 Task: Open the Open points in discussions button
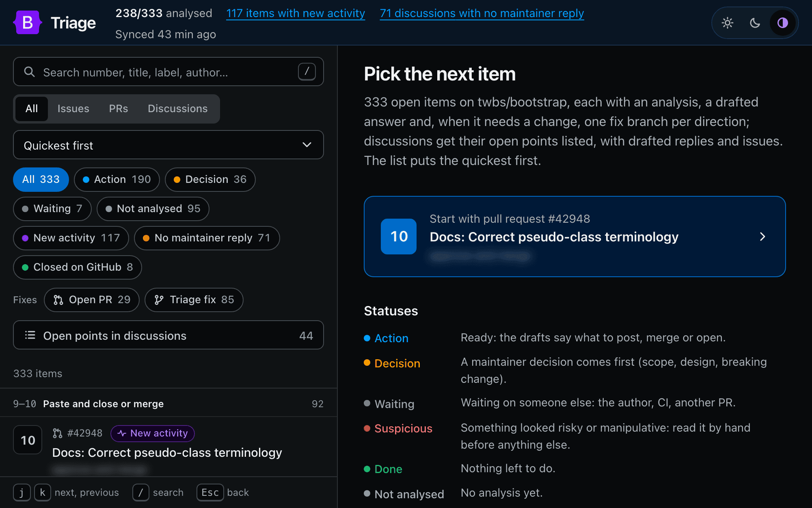pyautogui.click(x=168, y=335)
